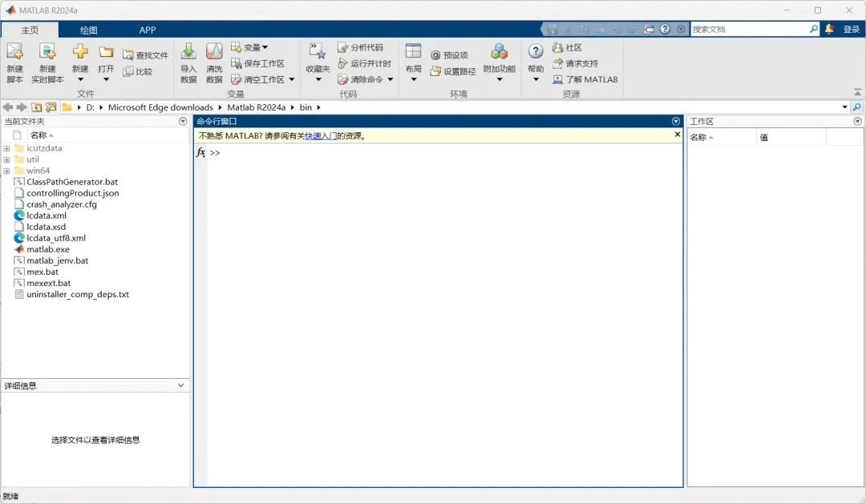The height and width of the screenshot is (504, 866).
Task: Expand the win64 folder
Action: pos(6,171)
